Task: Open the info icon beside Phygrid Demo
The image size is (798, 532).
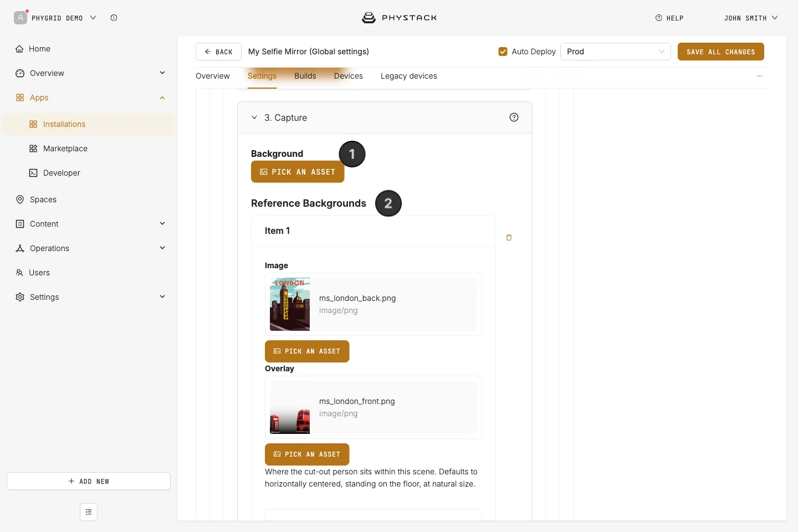Action: (x=114, y=18)
